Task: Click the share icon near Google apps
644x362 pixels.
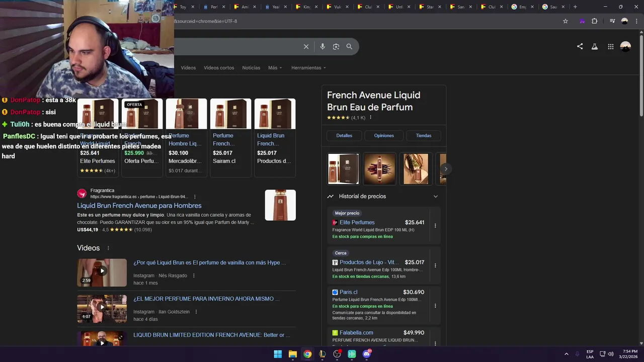Action: [580, 46]
